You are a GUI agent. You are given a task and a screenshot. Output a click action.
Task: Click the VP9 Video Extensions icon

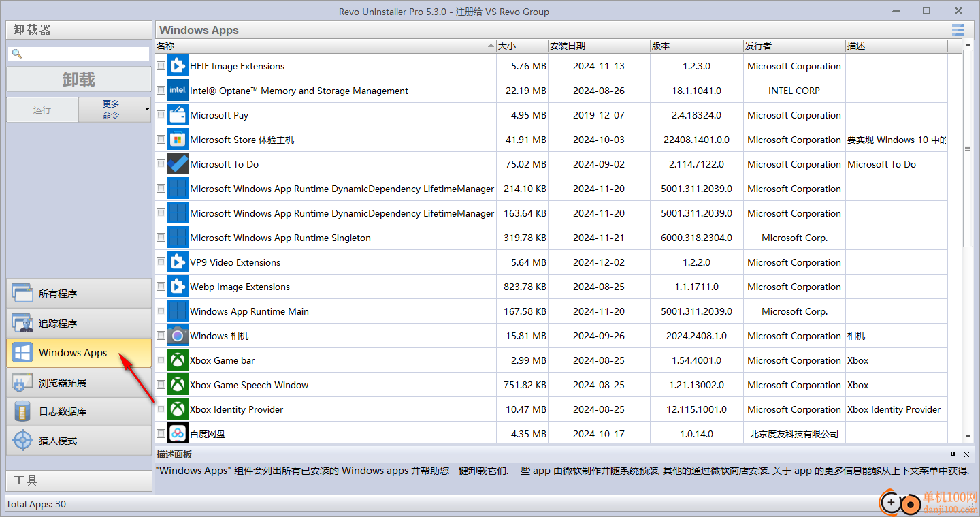[177, 262]
